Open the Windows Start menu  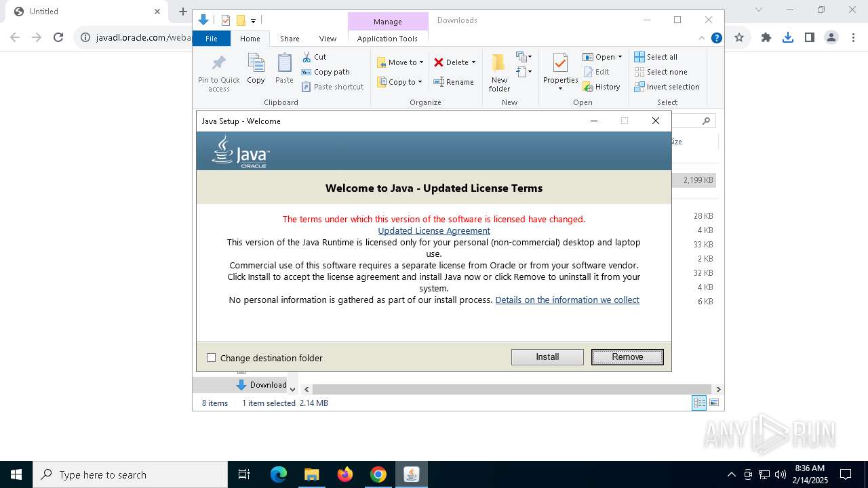[x=16, y=474]
